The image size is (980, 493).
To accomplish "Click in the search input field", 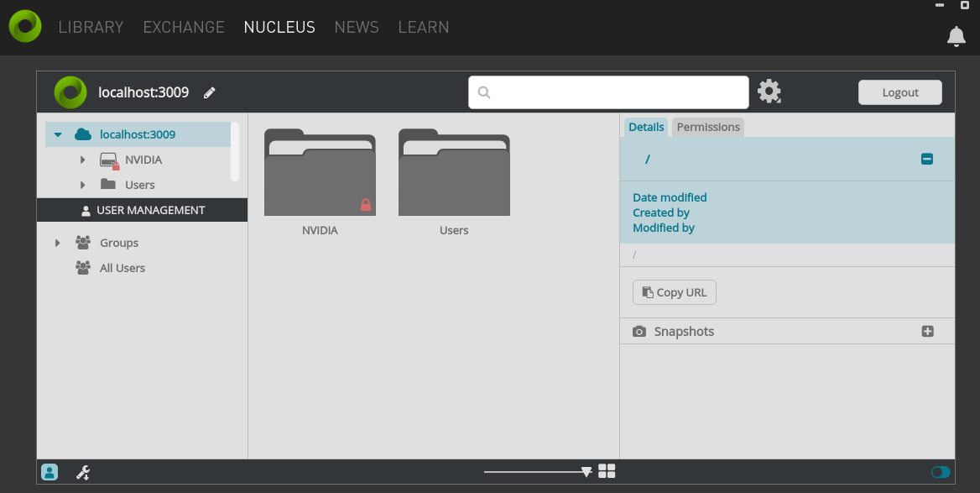I will [609, 92].
